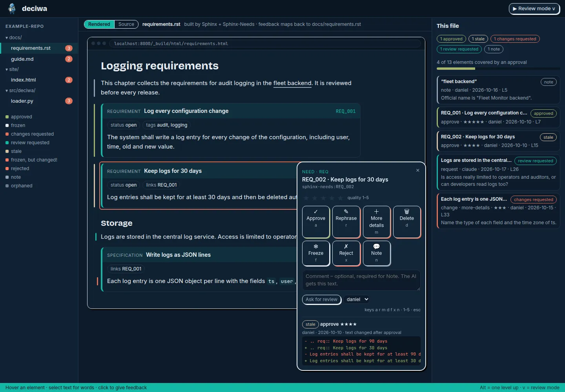Click the Write logs as JSON lines heading
Viewport: 565px width, 392px height.
coord(178,255)
